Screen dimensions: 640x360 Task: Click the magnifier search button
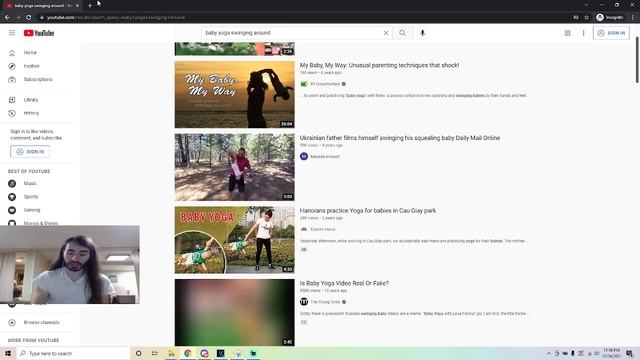[x=402, y=33]
